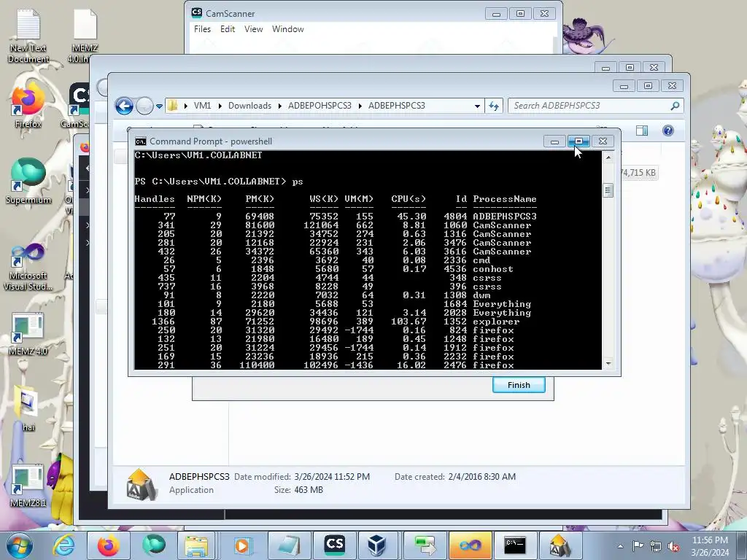Switch to Firefox in the taskbar
The width and height of the screenshot is (747, 560).
click(x=109, y=545)
